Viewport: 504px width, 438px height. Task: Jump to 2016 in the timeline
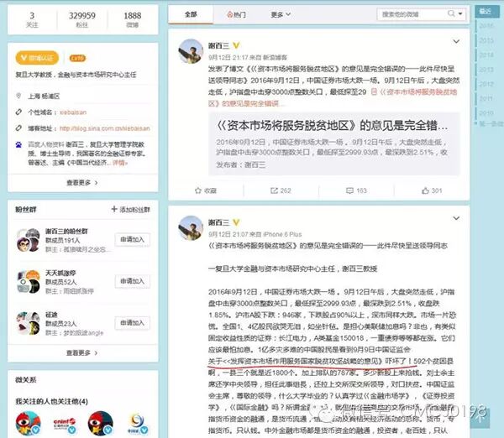point(486,25)
